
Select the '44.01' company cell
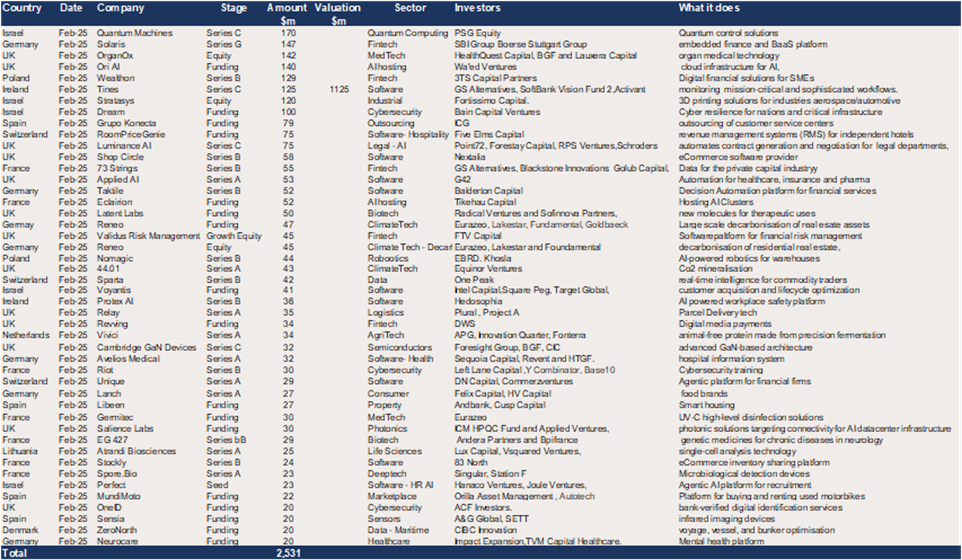(108, 269)
